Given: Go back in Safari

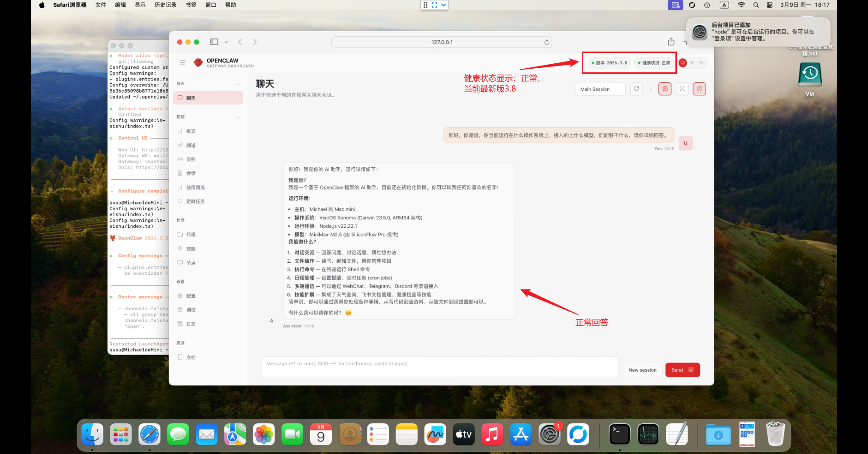Looking at the screenshot, I should (x=240, y=42).
